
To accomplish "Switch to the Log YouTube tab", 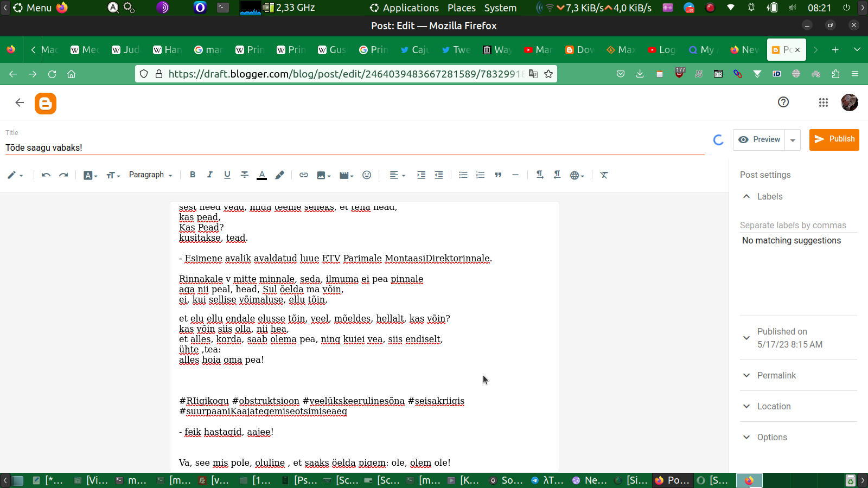I will point(662,50).
